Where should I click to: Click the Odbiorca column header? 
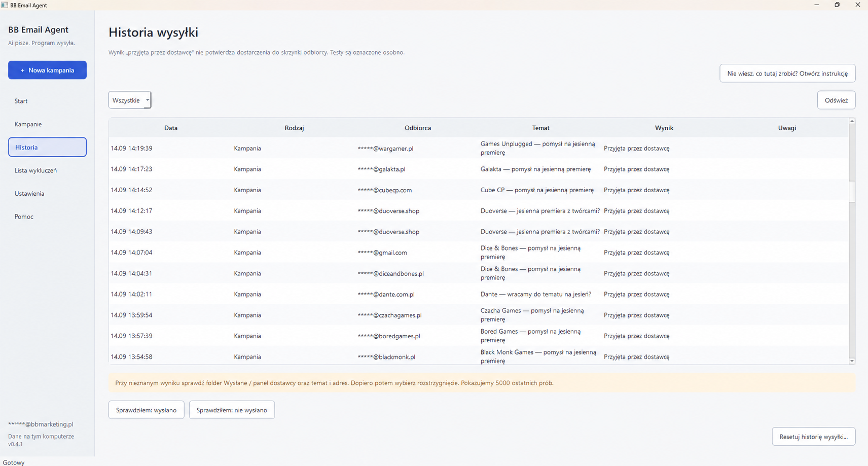point(418,128)
